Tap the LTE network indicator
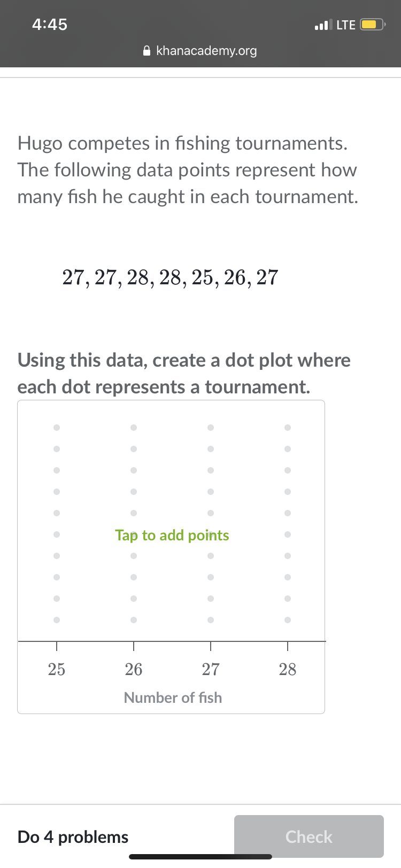Screen dimensions: 401x868 346,25
